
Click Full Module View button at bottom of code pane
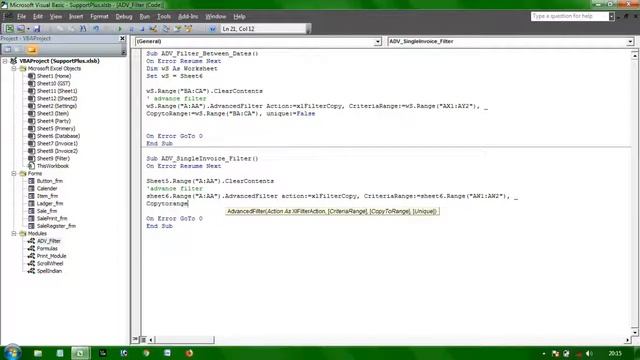click(143, 339)
